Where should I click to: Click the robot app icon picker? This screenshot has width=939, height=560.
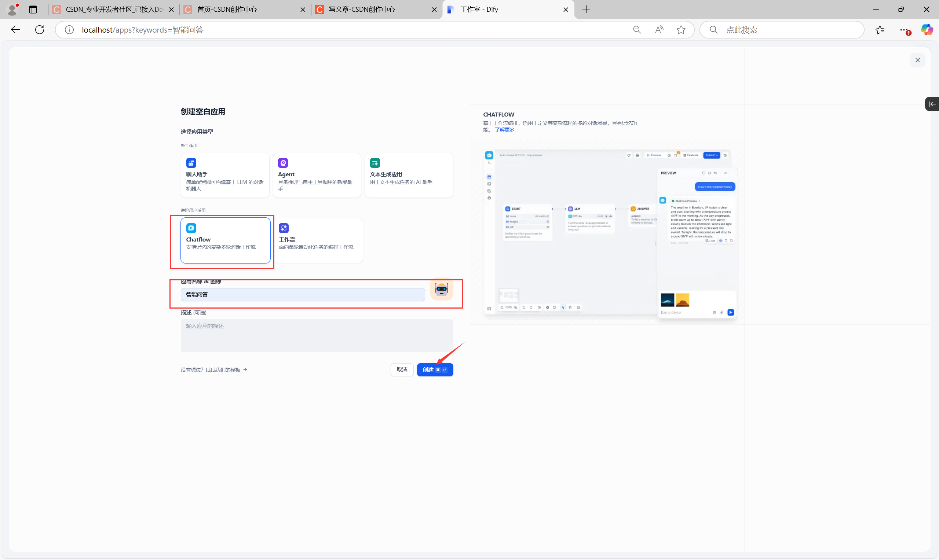441,290
